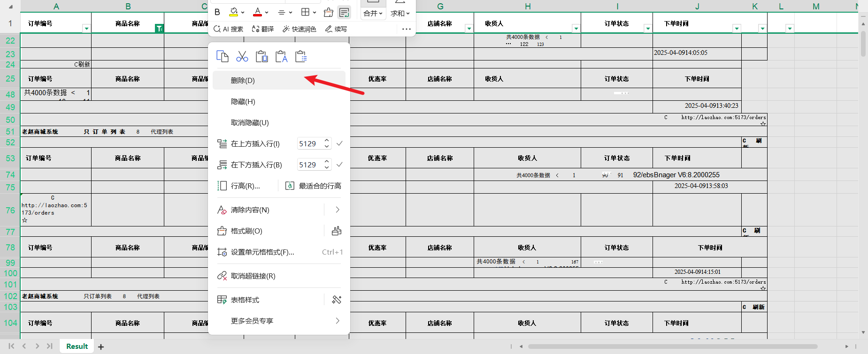Open the font color dropdown arrow
The height and width of the screenshot is (354, 868).
click(x=267, y=13)
